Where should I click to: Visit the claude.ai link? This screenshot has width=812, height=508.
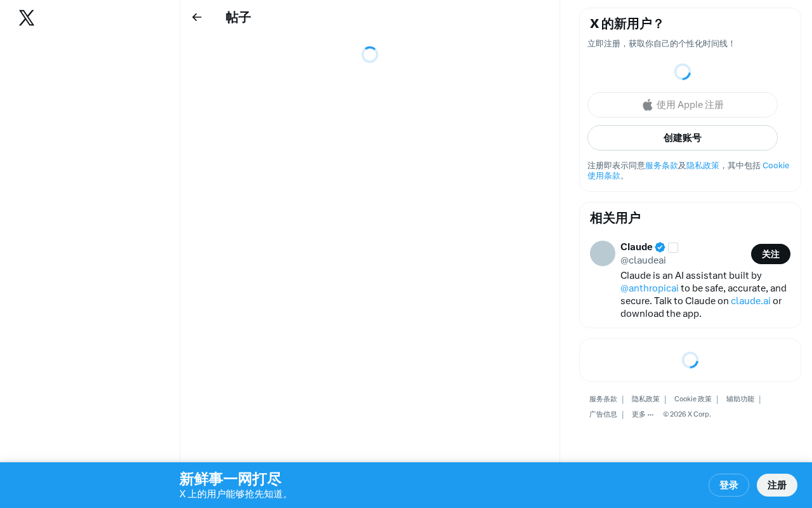coord(750,301)
